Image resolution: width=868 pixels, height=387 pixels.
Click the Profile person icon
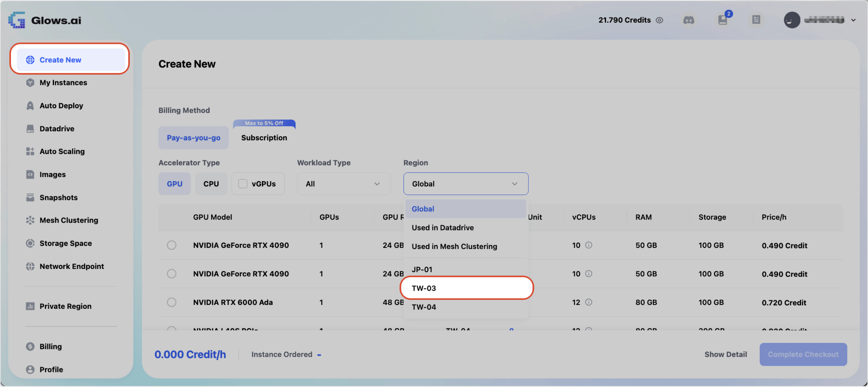click(30, 369)
